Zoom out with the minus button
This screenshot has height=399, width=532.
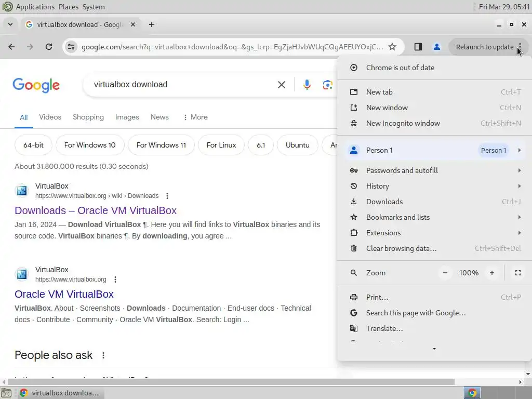445,273
